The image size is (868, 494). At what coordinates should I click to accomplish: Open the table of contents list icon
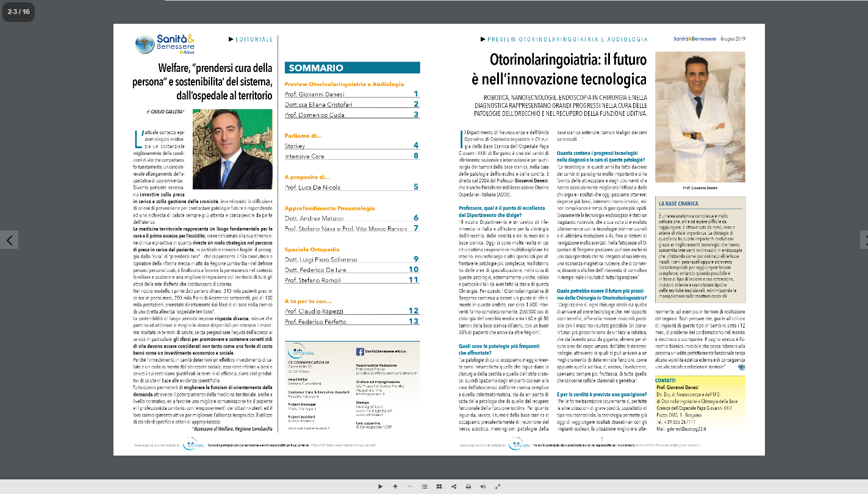point(425,486)
